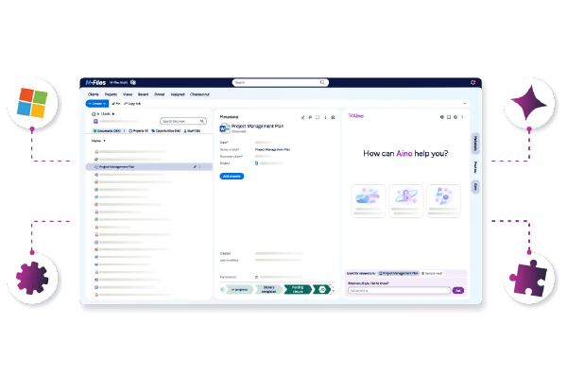Image resolution: width=567 pixels, height=392 pixels.
Task: Expand the arrow after the Clients breadcrumb
Action: pos(113,113)
